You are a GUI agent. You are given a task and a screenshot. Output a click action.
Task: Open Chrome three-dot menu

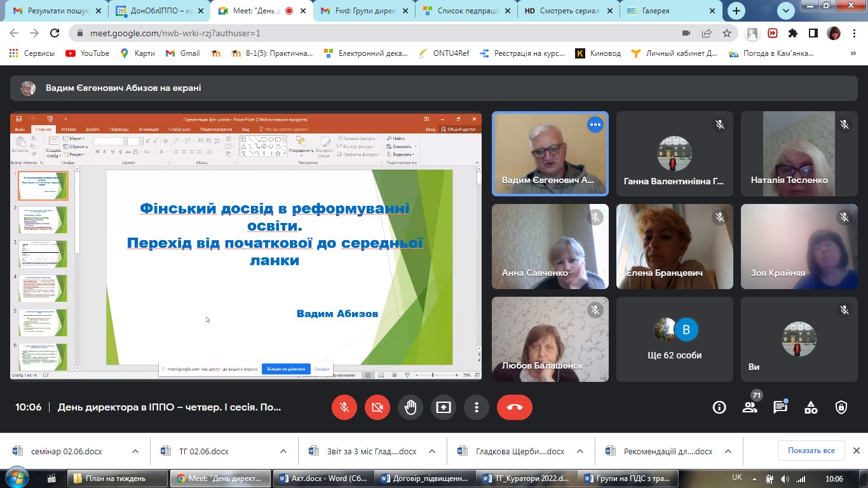tap(856, 33)
